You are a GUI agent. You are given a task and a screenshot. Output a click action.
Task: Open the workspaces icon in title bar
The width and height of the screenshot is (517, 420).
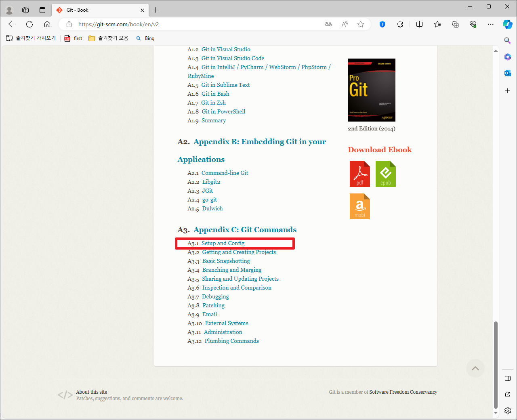(x=25, y=10)
